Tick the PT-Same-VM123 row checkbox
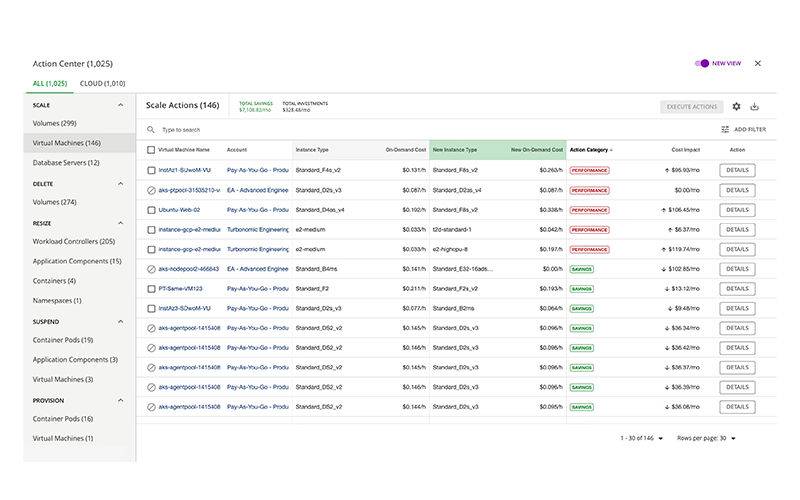The width and height of the screenshot is (800, 500). [x=151, y=288]
